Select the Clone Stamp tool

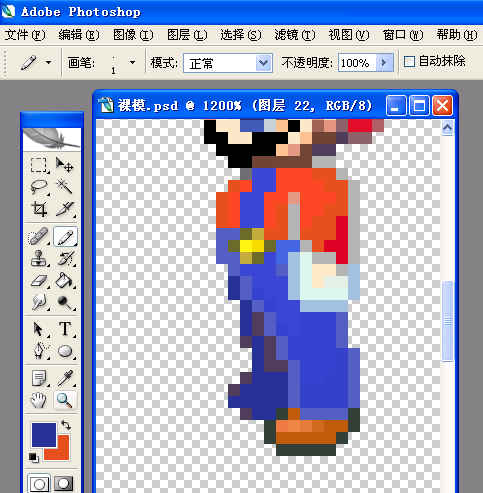(x=39, y=259)
